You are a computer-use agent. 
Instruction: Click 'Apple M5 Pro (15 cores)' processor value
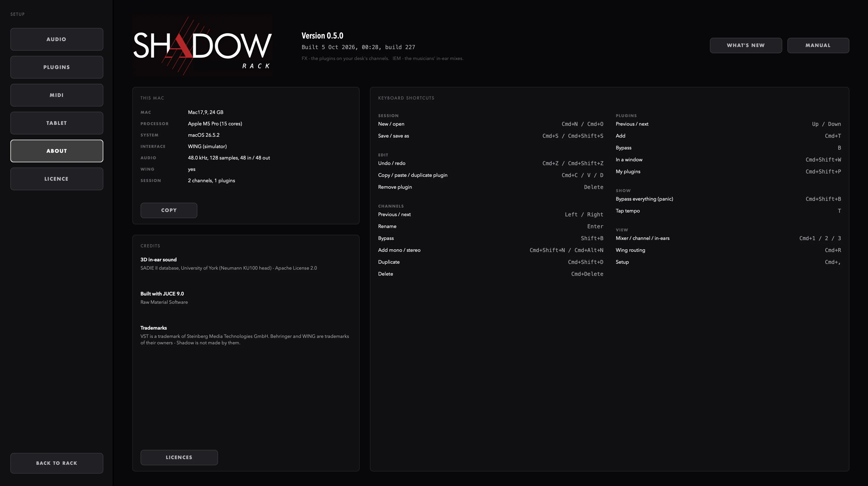(x=215, y=124)
